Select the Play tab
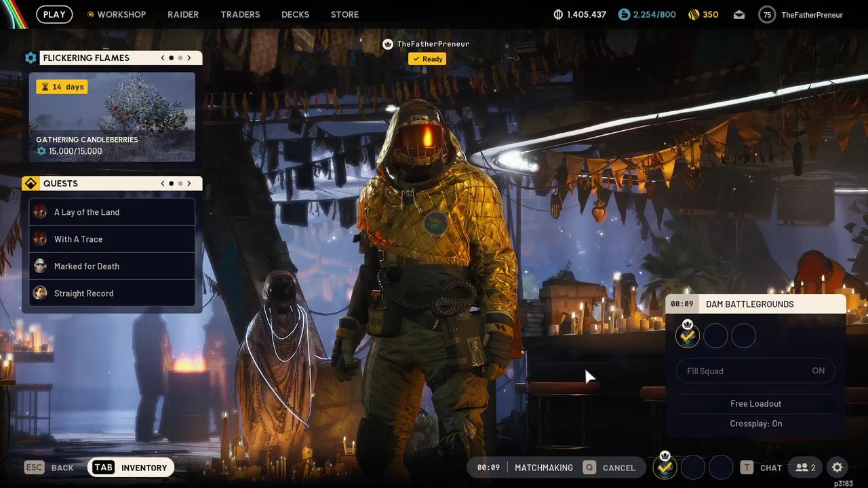Viewport: 868px width, 488px height. click(x=54, y=14)
